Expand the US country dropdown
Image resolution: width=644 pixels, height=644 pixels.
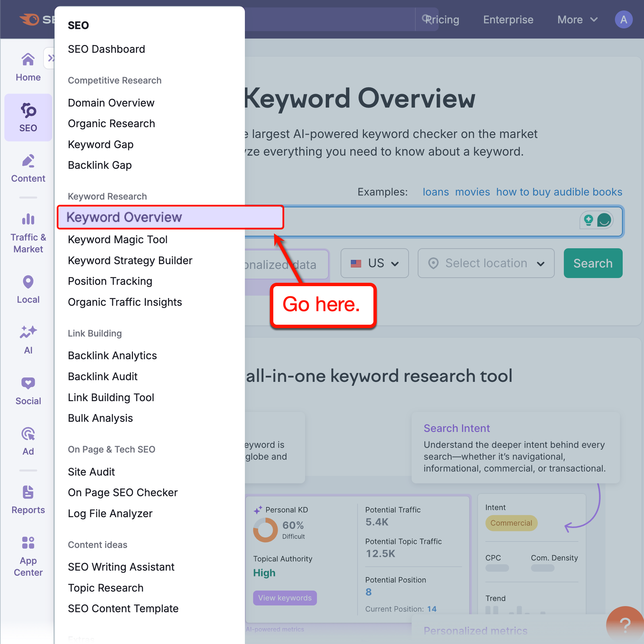[x=374, y=263]
